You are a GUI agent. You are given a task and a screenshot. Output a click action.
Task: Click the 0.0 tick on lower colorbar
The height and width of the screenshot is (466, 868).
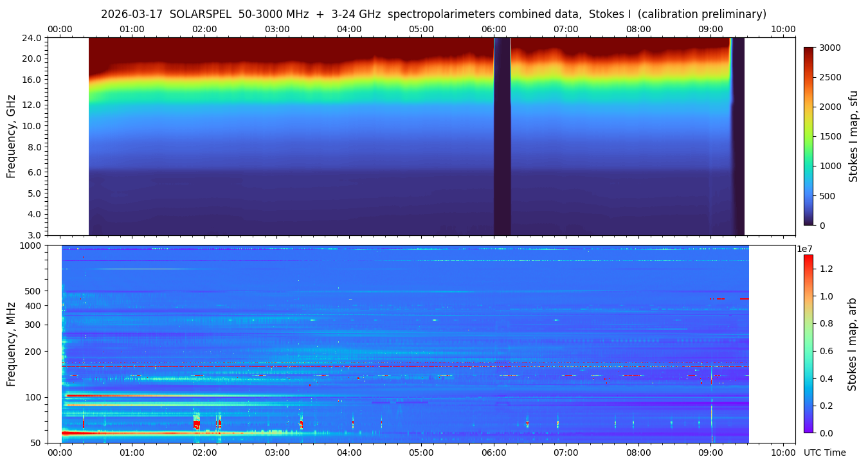click(x=825, y=433)
